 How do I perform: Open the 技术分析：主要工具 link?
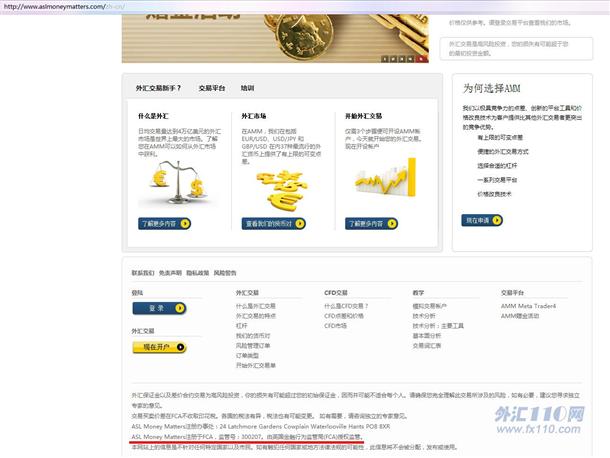(438, 326)
